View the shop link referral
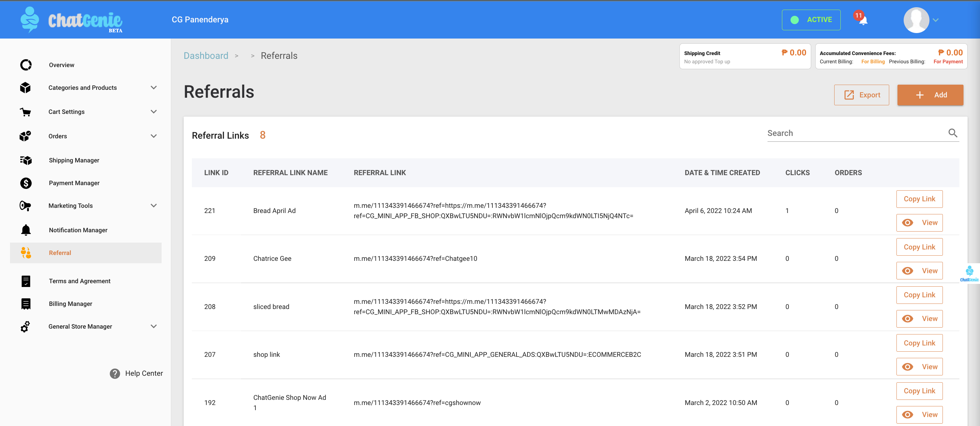 point(919,366)
